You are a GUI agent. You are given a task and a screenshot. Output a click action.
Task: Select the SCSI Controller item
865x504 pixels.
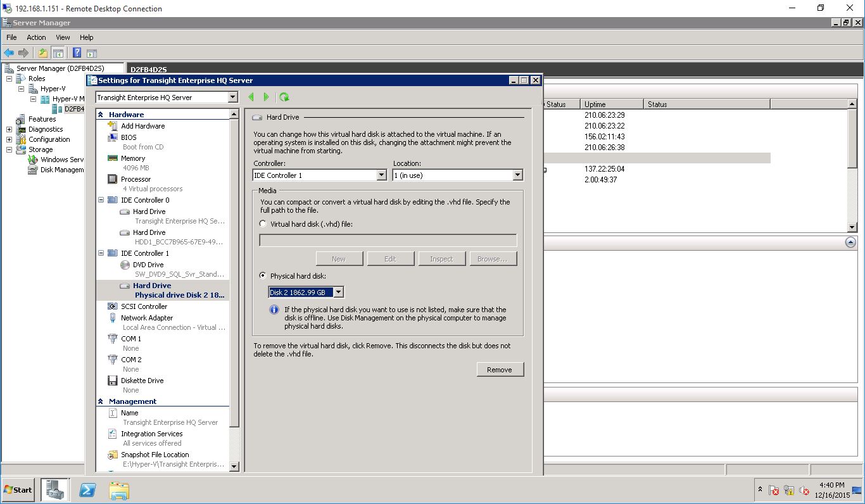point(144,306)
